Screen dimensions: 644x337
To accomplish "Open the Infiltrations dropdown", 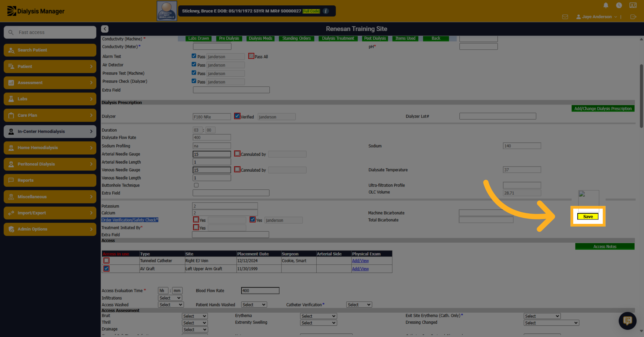I will tap(170, 298).
